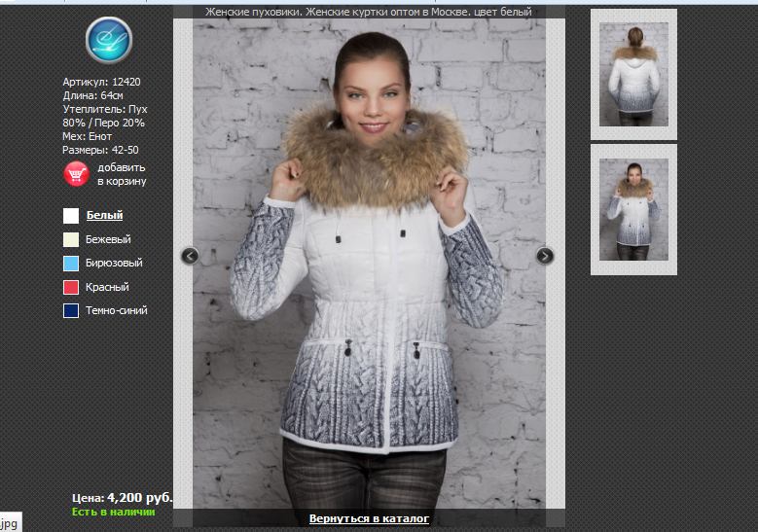Pick the turquoise color swatch
This screenshot has width=758, height=532.
coord(71,264)
